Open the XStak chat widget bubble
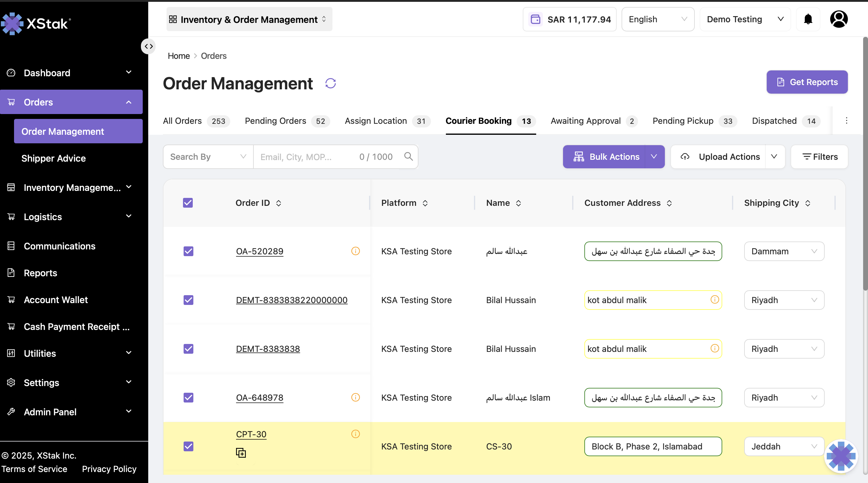 [841, 456]
